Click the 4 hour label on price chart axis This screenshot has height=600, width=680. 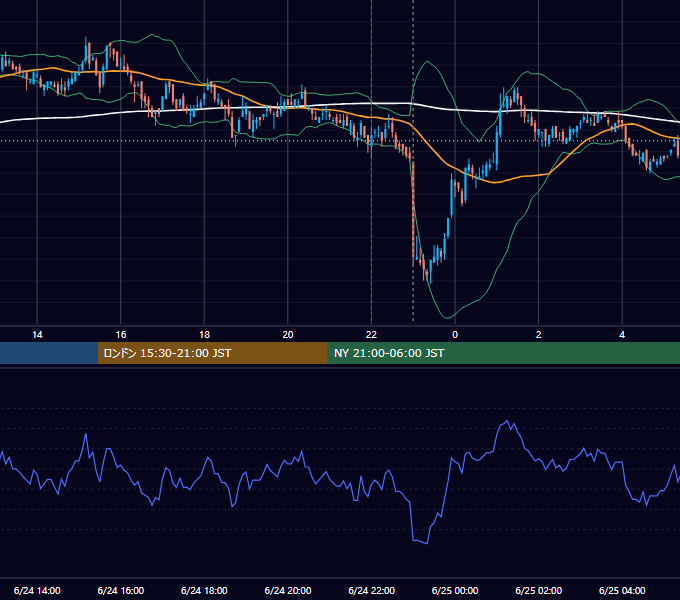622,335
